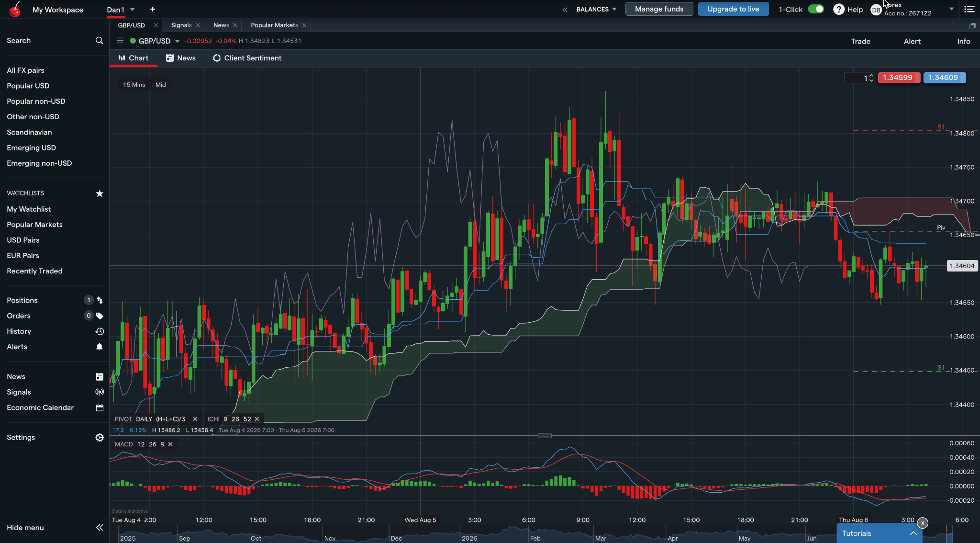Select the Popular Markets workspace tab
Screen dimensions: 980x543
point(274,25)
